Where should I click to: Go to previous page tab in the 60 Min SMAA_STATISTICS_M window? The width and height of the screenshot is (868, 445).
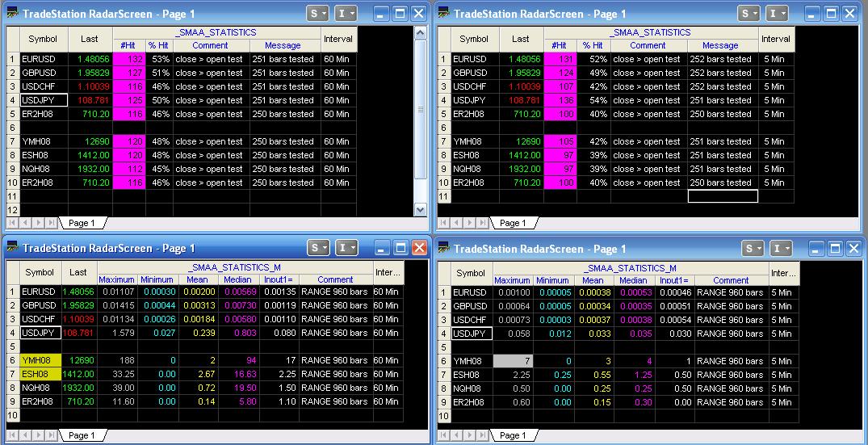coord(24,435)
